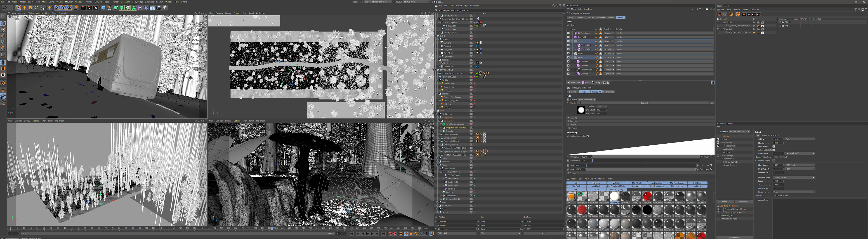The height and width of the screenshot is (239, 868).
Task: Click the Mat Metals layer filter
Action: (x=637, y=183)
